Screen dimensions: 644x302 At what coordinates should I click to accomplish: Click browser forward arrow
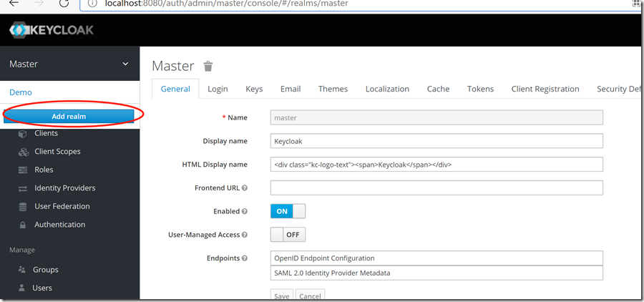[x=39, y=4]
